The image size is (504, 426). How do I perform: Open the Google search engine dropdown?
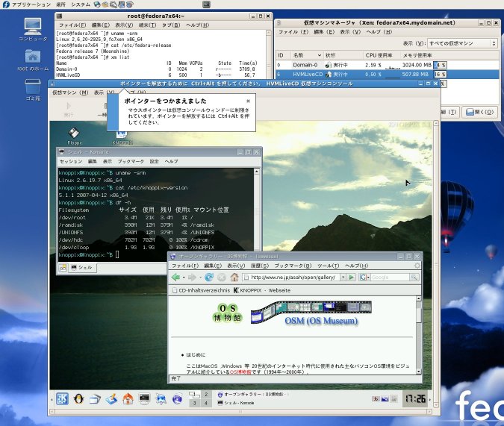point(364,277)
